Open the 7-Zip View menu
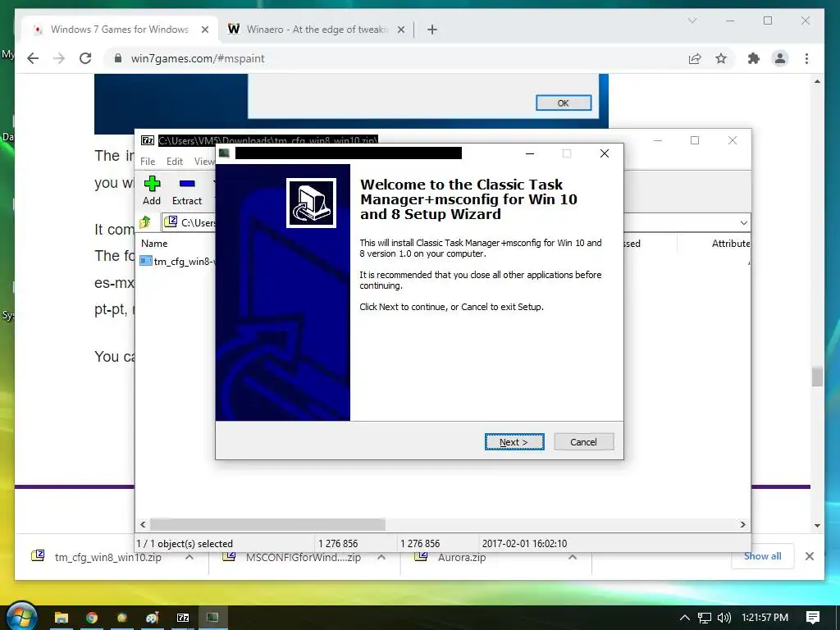This screenshot has width=840, height=630. pyautogui.click(x=204, y=162)
